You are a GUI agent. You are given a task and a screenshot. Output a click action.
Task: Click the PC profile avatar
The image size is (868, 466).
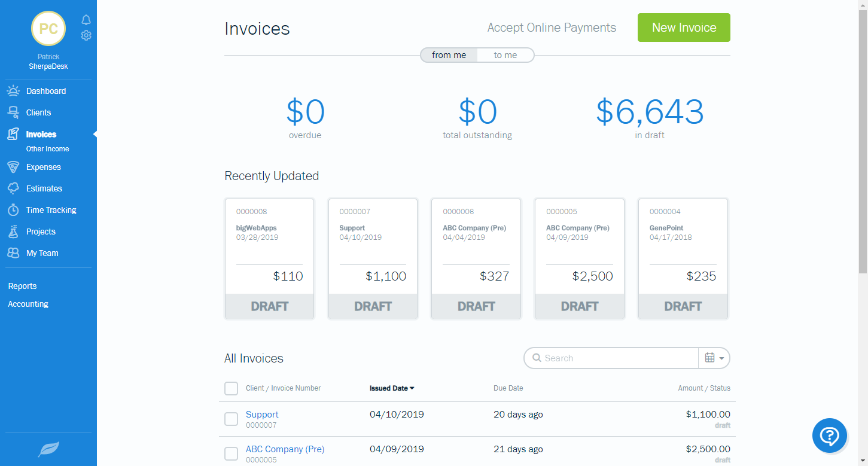tap(48, 29)
